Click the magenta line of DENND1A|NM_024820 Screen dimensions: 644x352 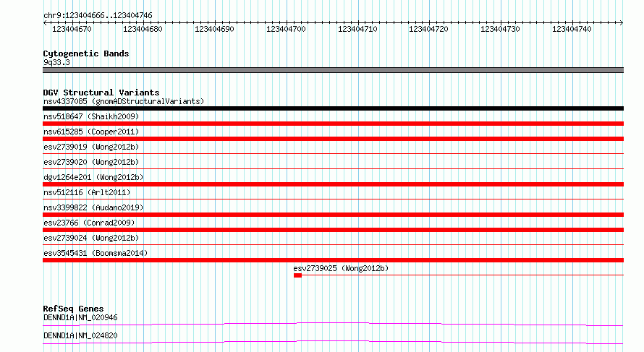333,342
